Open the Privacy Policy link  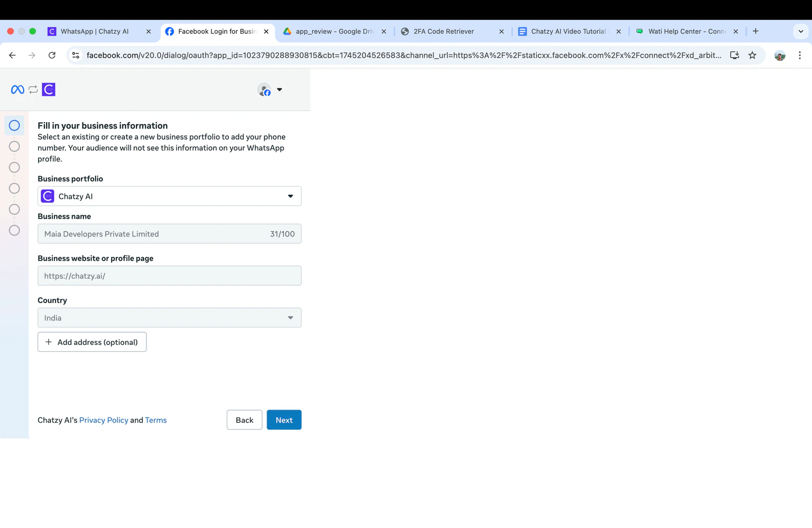click(x=104, y=420)
